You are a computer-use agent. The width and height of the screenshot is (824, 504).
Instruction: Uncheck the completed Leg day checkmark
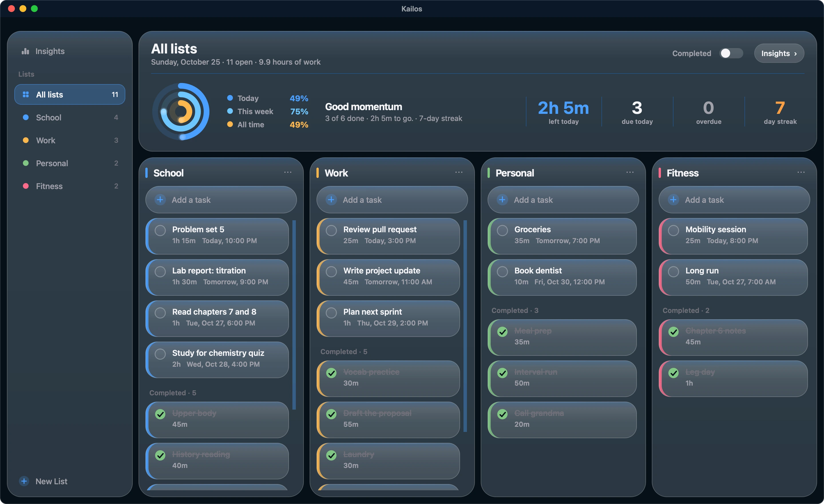tap(674, 373)
